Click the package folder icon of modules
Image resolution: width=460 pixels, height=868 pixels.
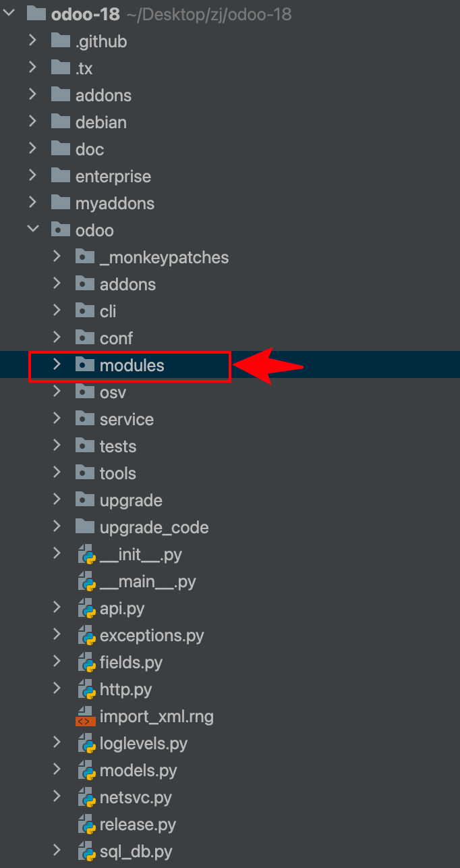click(x=84, y=365)
